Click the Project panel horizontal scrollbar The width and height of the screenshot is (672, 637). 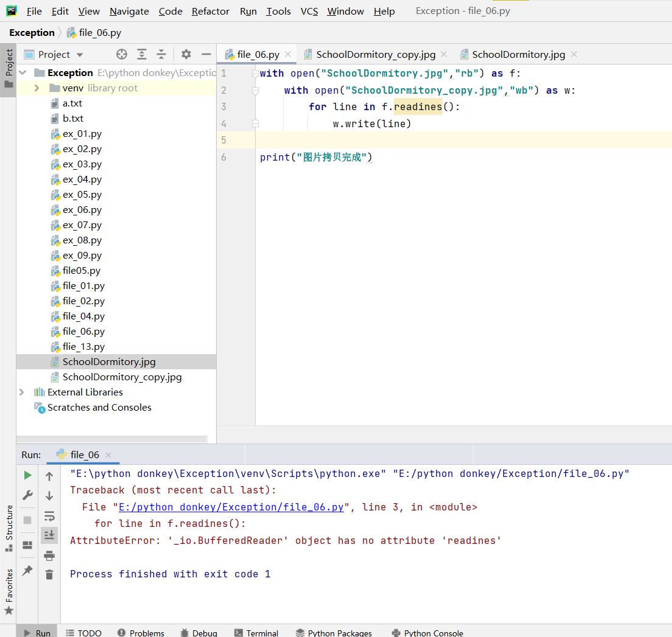(112, 439)
